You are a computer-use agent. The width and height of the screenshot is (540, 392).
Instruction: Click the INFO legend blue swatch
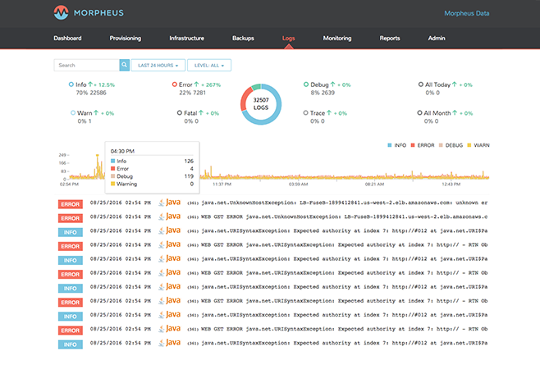(x=390, y=145)
